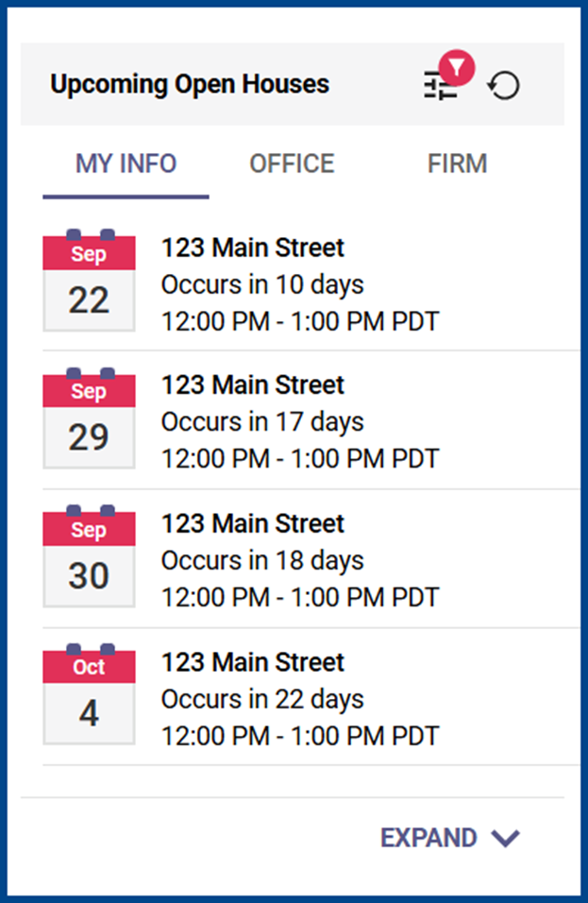Viewport: 588px width, 903px height.
Task: Switch to the MY INFO tab
Action: tap(126, 163)
